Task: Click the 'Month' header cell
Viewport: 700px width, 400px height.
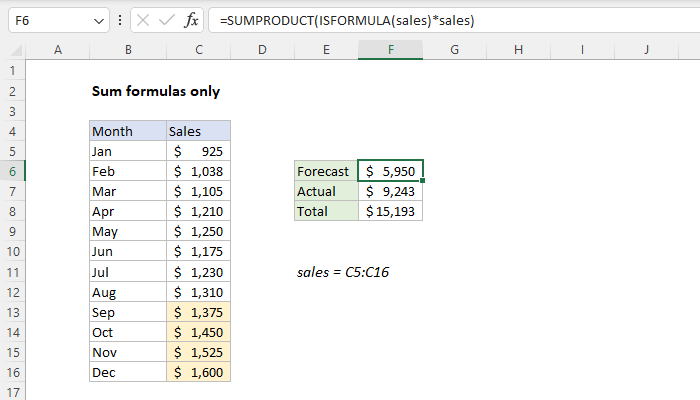Action: click(x=128, y=131)
